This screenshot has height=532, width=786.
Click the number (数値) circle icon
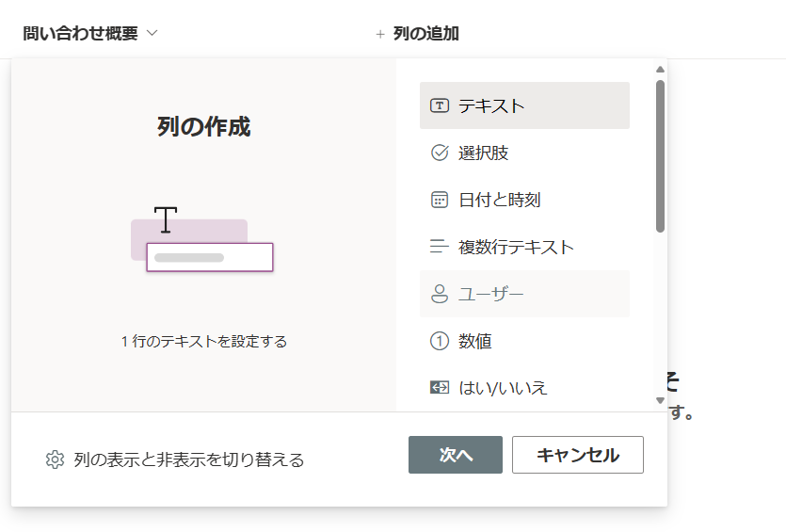point(439,341)
